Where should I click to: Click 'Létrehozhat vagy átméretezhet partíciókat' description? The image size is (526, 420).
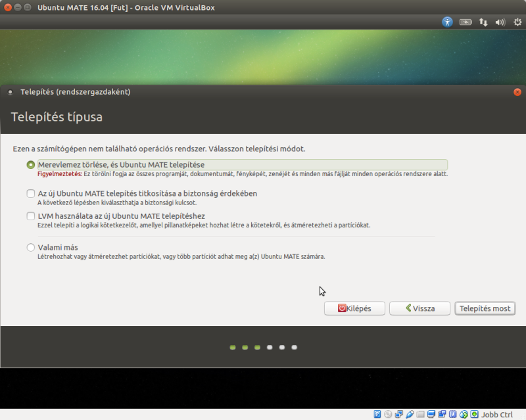[181, 256]
